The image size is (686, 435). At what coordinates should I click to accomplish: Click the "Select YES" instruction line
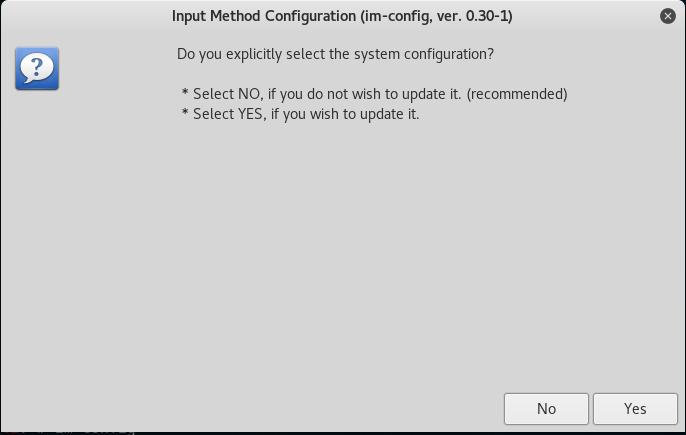click(301, 114)
